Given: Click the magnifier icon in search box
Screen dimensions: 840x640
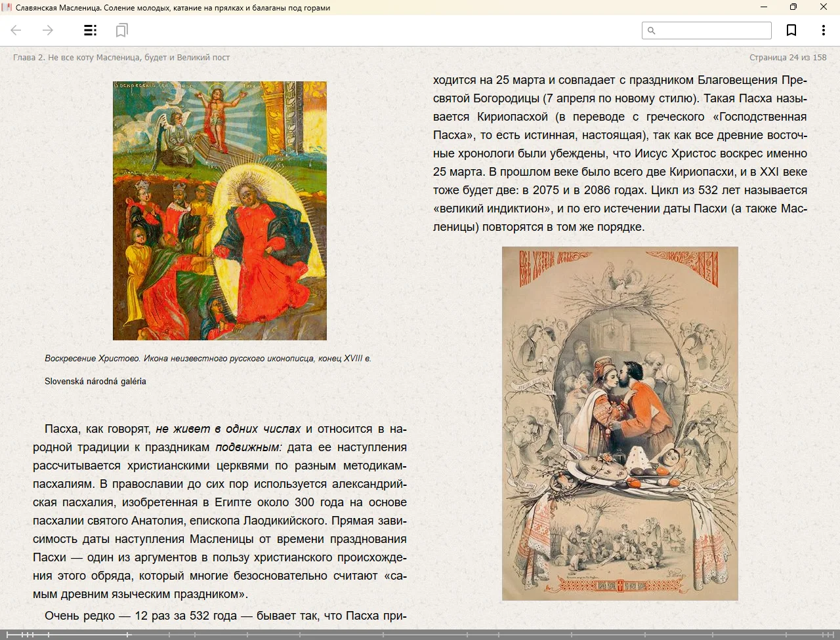Looking at the screenshot, I should click(x=652, y=31).
